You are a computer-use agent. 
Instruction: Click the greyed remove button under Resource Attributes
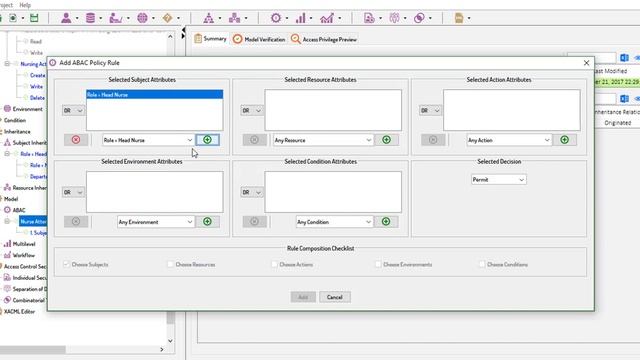254,140
